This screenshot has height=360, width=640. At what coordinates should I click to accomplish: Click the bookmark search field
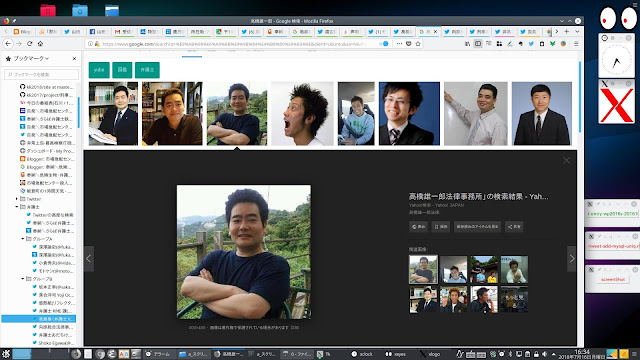42,74
